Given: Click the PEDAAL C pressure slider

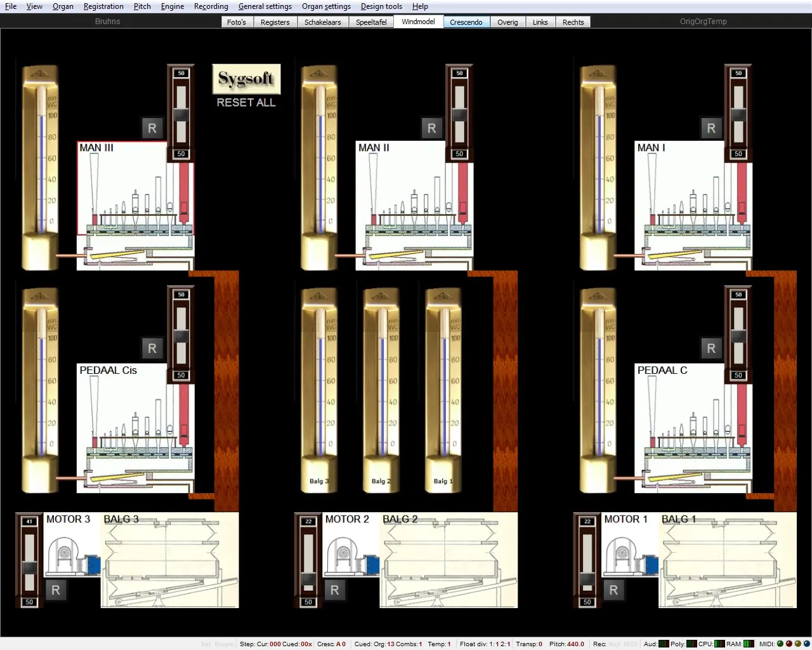Looking at the screenshot, I should pos(738,335).
